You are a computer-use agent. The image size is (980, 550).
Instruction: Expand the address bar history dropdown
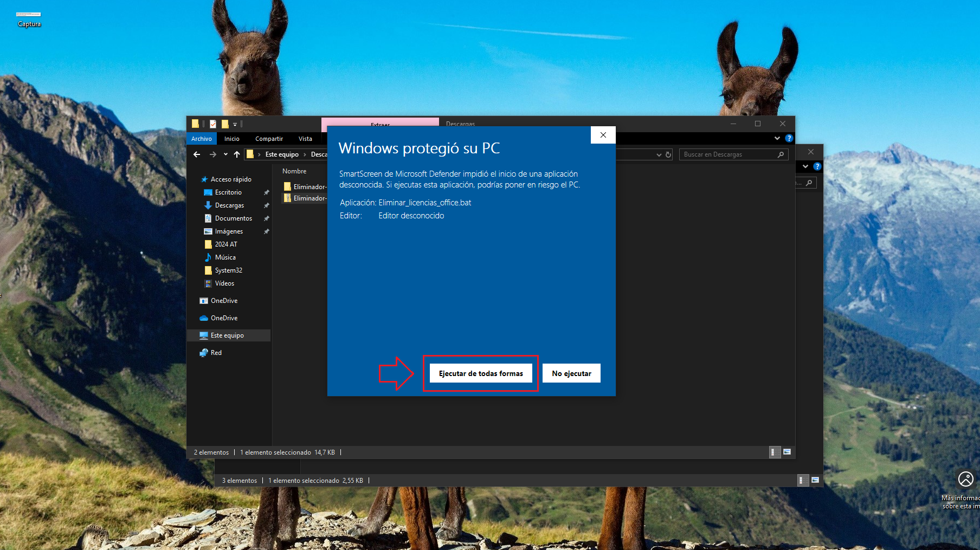coord(659,154)
